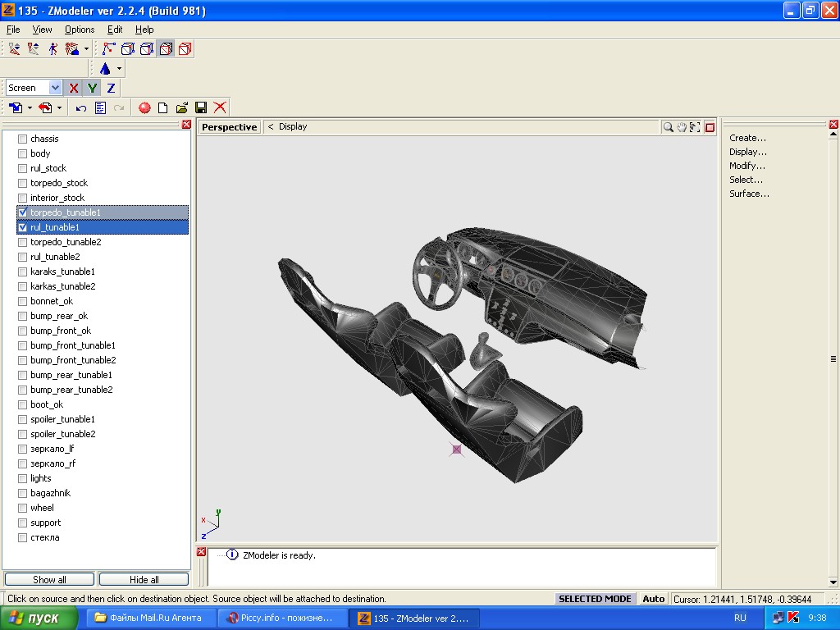
Task: Toggle the X axis constraint button
Action: click(x=73, y=88)
